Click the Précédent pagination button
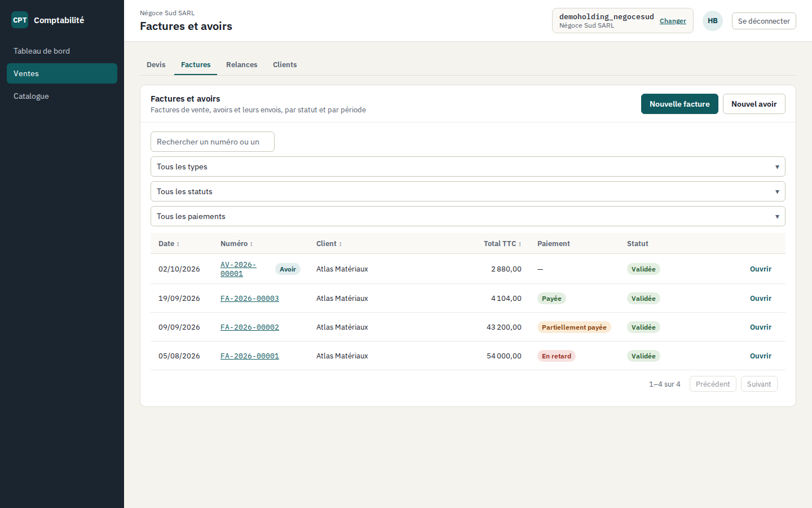 click(713, 384)
